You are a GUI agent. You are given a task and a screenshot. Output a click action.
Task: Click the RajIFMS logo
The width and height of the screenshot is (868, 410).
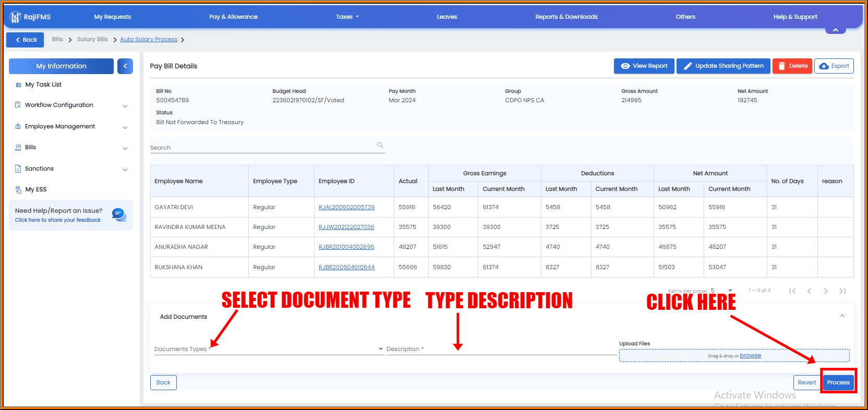point(30,17)
